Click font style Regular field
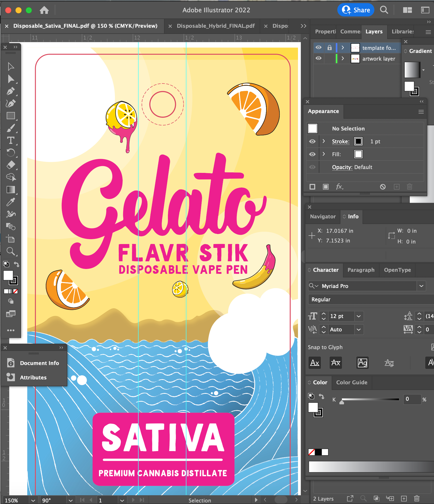This screenshot has width=434, height=504. (371, 300)
